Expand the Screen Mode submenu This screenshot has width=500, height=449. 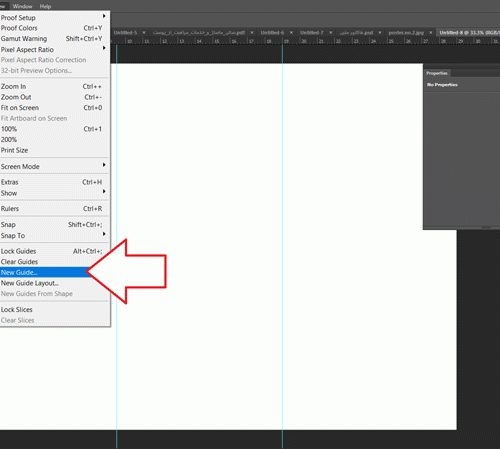[x=55, y=166]
